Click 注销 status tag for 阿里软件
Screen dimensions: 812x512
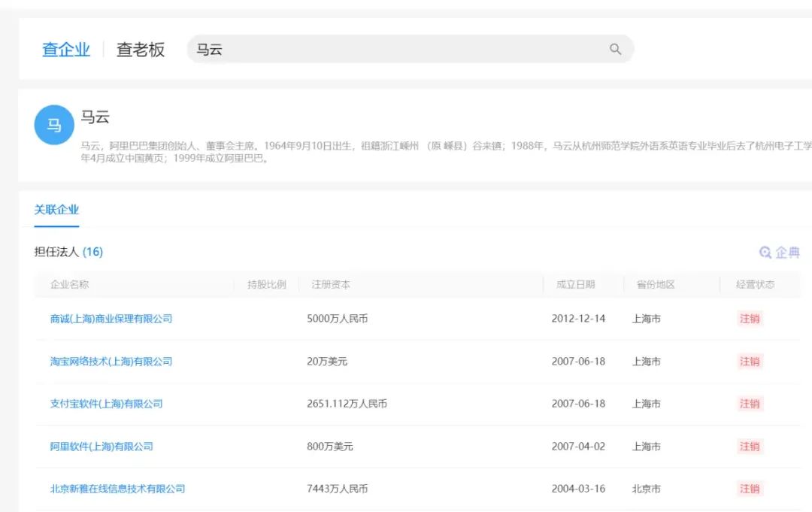750,447
